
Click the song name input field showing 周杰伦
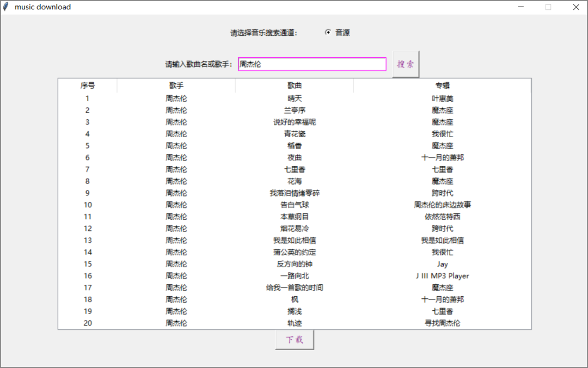point(312,64)
